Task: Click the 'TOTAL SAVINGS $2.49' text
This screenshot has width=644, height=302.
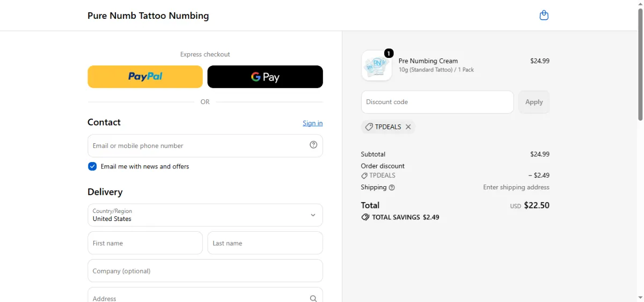Action: pos(406,217)
